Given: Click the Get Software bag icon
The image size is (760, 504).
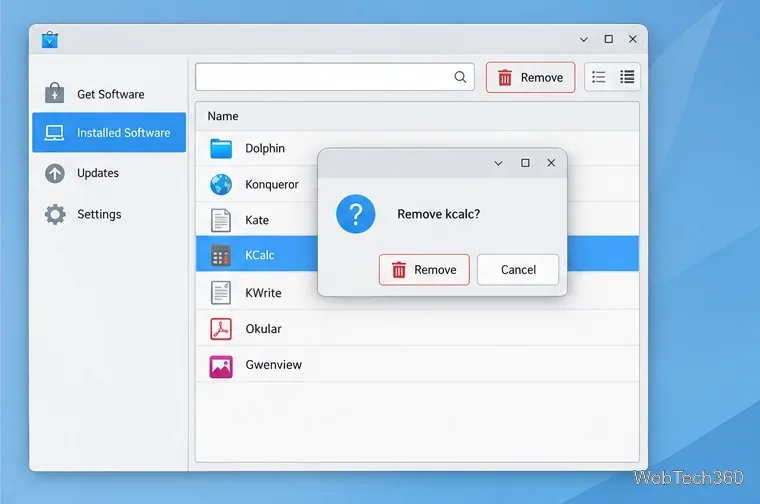Looking at the screenshot, I should pos(54,93).
